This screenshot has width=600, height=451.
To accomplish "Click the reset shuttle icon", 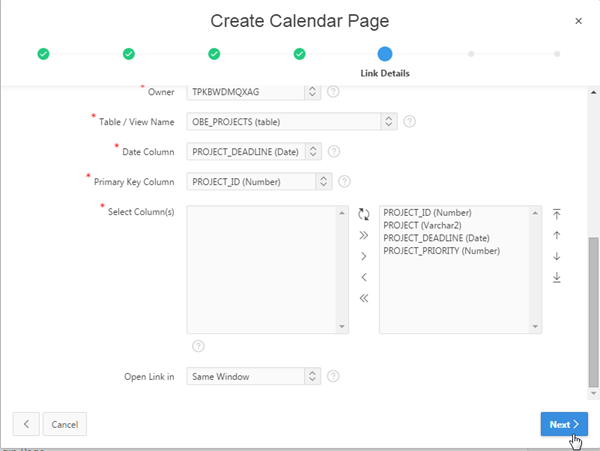I will click(363, 213).
